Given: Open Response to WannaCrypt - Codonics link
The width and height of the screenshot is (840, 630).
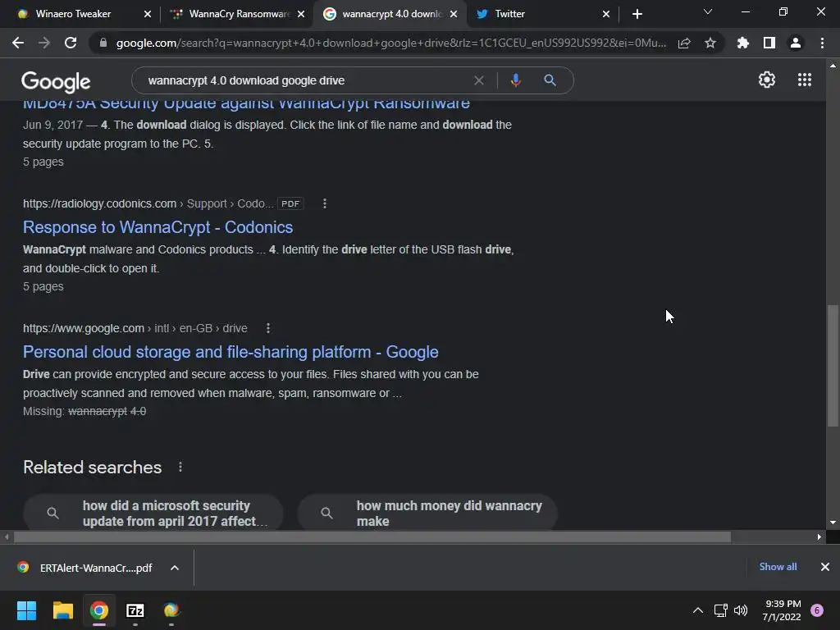Looking at the screenshot, I should pyautogui.click(x=158, y=227).
